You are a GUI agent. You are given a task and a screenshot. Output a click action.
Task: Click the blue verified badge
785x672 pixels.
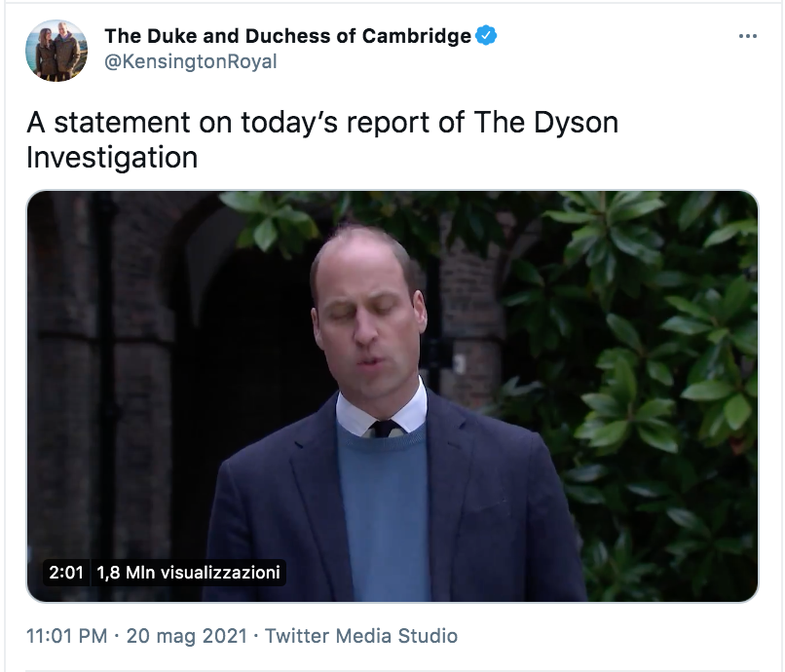487,37
